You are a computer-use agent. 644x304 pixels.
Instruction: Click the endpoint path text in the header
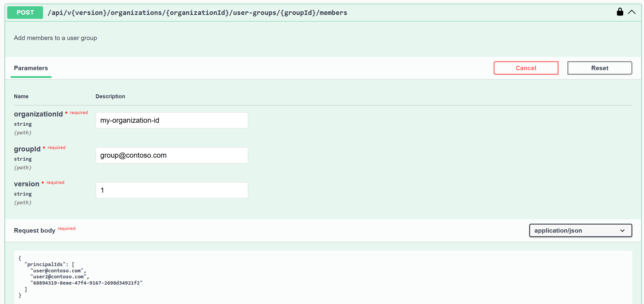197,13
